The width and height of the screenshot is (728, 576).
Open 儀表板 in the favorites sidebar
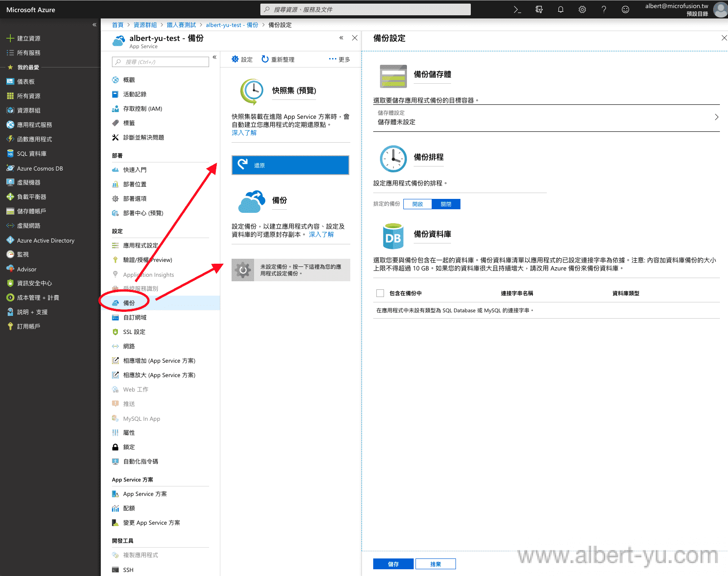(x=26, y=81)
